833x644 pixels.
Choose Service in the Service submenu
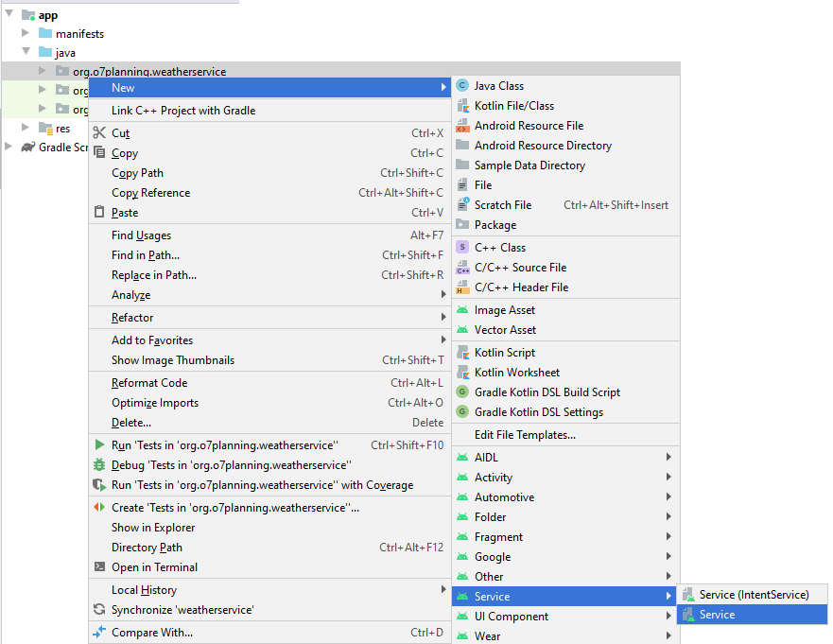click(x=753, y=615)
